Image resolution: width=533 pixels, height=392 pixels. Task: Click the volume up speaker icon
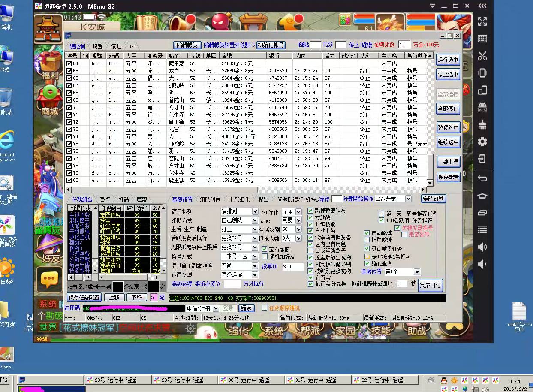click(482, 247)
